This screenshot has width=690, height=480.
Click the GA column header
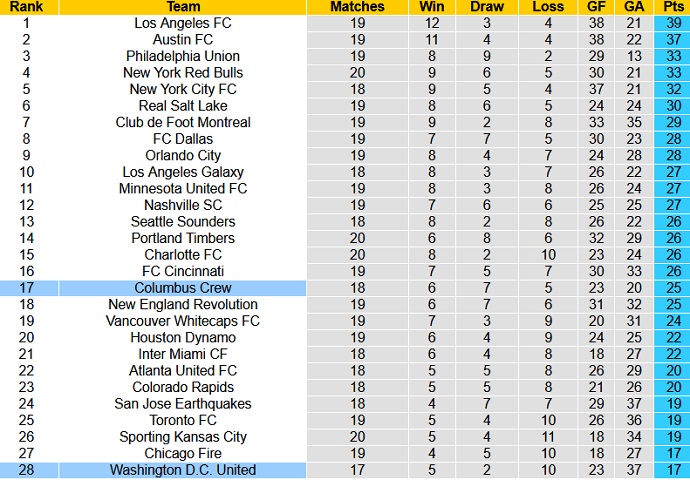click(634, 7)
